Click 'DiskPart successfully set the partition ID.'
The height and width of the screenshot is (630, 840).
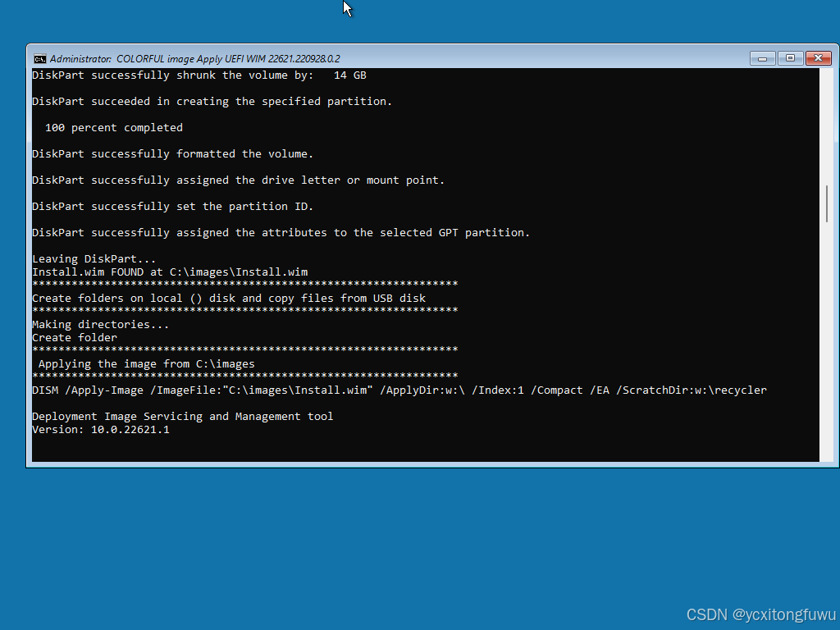coord(172,207)
